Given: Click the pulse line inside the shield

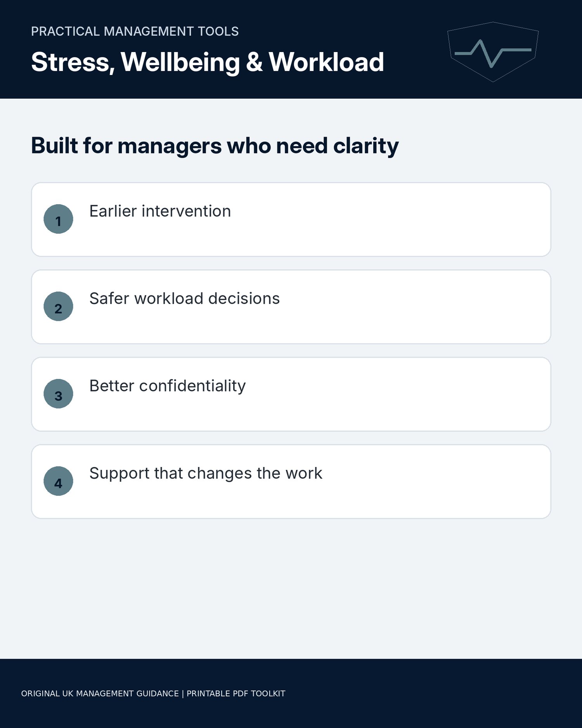Looking at the screenshot, I should 493,53.
